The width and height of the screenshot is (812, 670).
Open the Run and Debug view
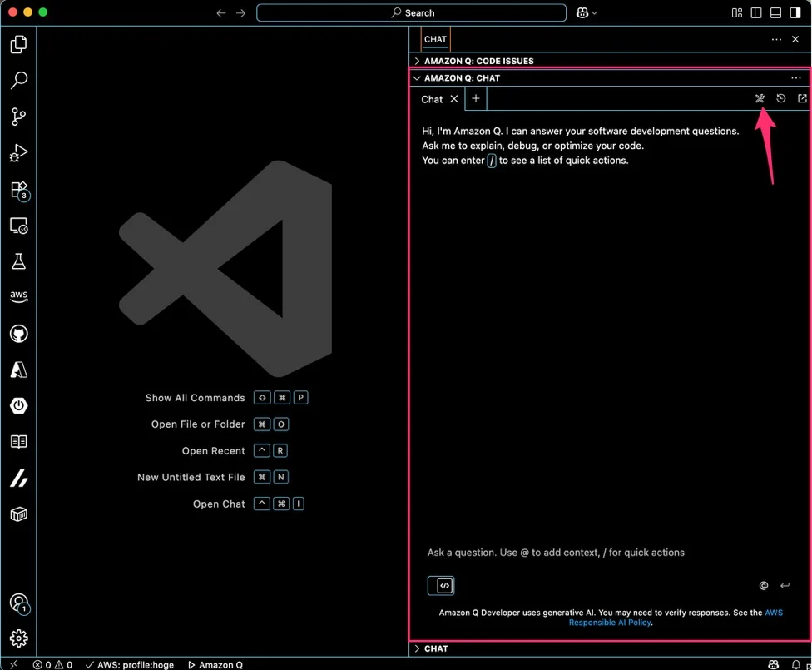pos(18,153)
